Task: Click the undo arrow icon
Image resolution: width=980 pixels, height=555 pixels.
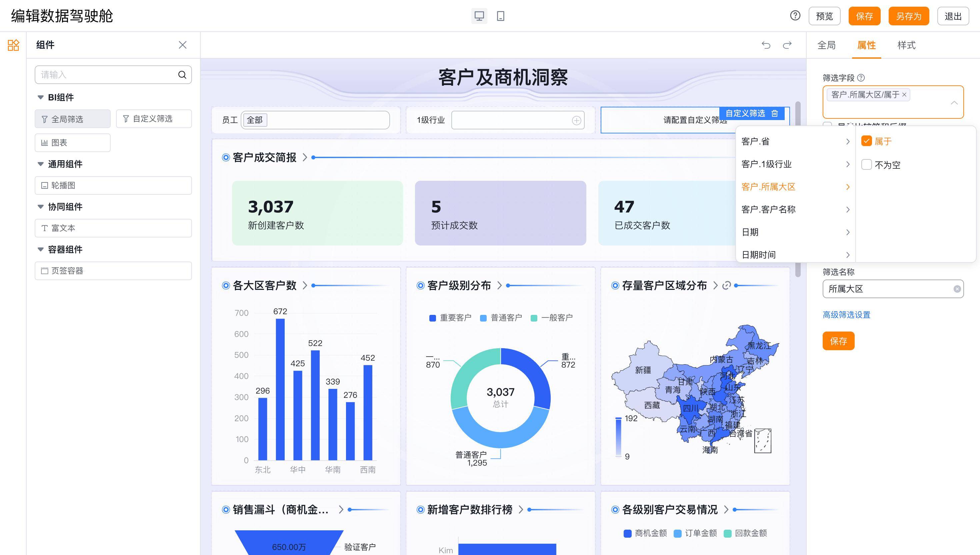Action: pos(766,45)
